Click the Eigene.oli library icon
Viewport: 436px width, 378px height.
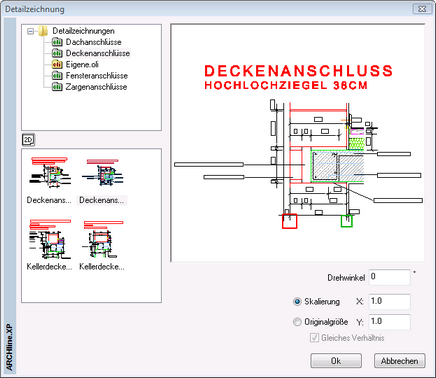pos(57,64)
